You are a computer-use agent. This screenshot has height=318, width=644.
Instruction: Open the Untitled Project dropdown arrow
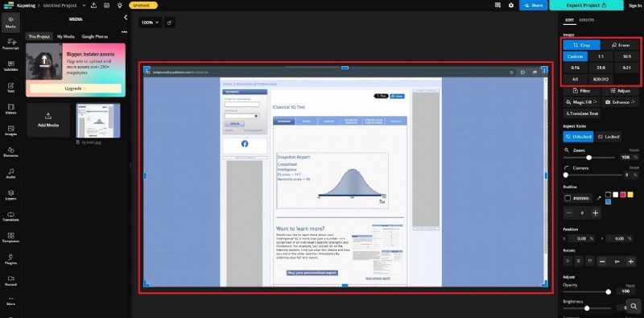point(84,6)
